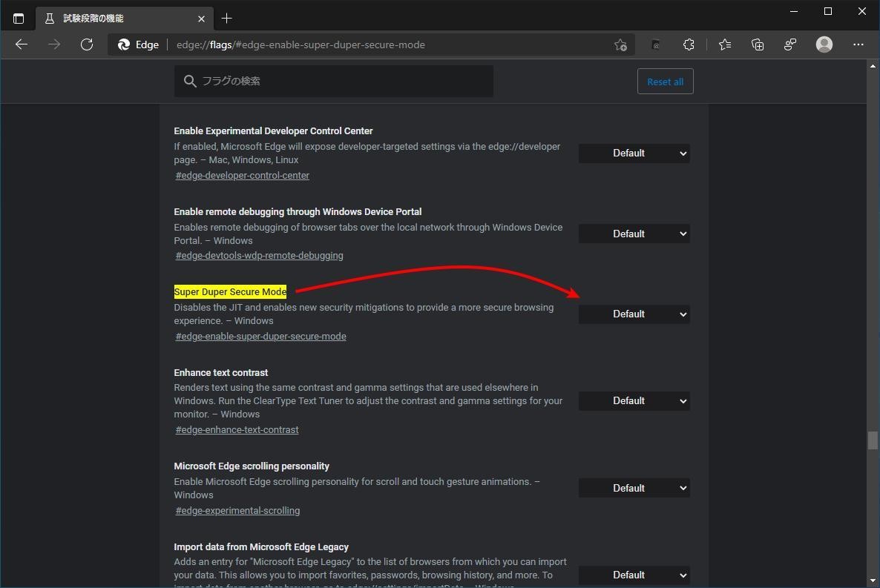The width and height of the screenshot is (880, 588).
Task: Select the 試験段階の機能 tab
Action: 125,19
